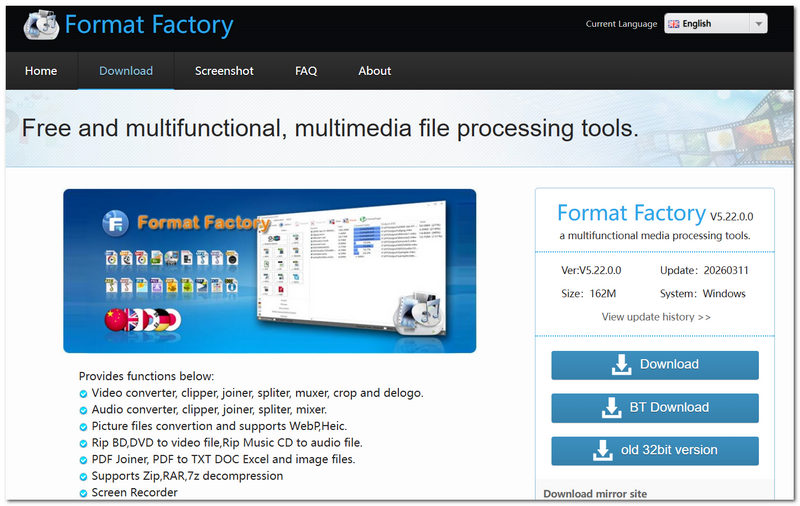Viewport: 800px width, 506px height.
Task: Click the 'Free and multifunctional' headline text
Action: (330, 128)
